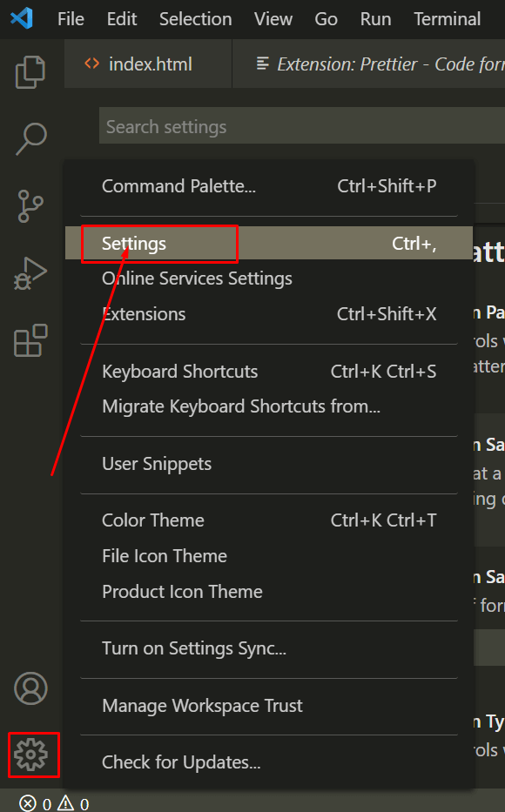The height and width of the screenshot is (812, 505).
Task: Open the Terminal menu in menu bar
Action: tap(447, 19)
